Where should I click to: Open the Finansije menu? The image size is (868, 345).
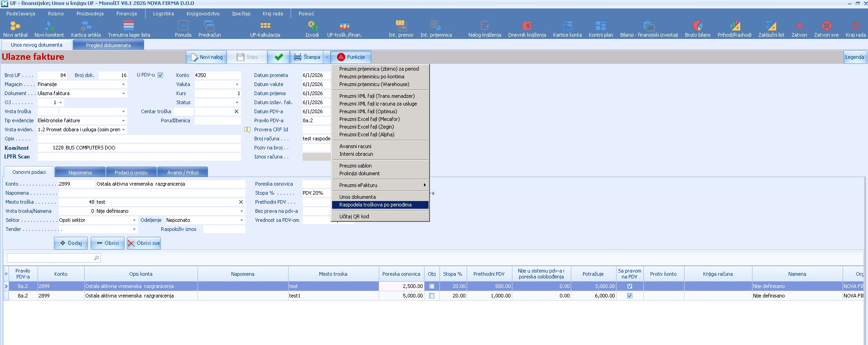pos(127,14)
